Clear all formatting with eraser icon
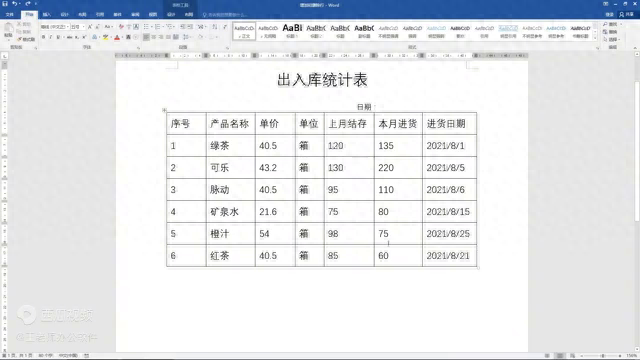 pyautogui.click(x=121, y=27)
